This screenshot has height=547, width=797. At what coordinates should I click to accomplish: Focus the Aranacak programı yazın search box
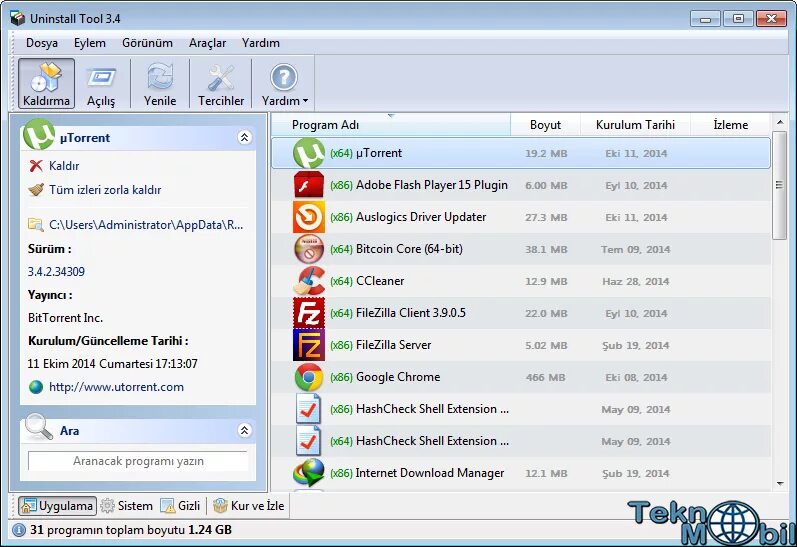coord(138,461)
